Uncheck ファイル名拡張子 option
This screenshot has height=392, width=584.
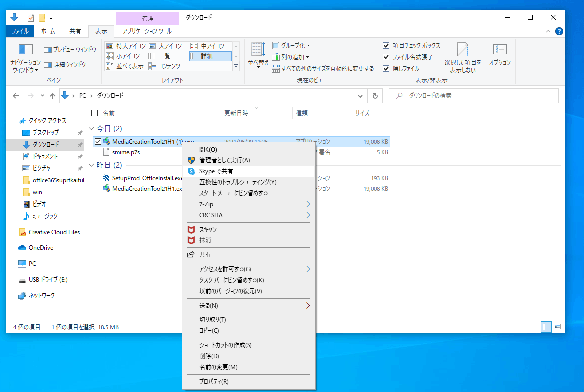386,57
